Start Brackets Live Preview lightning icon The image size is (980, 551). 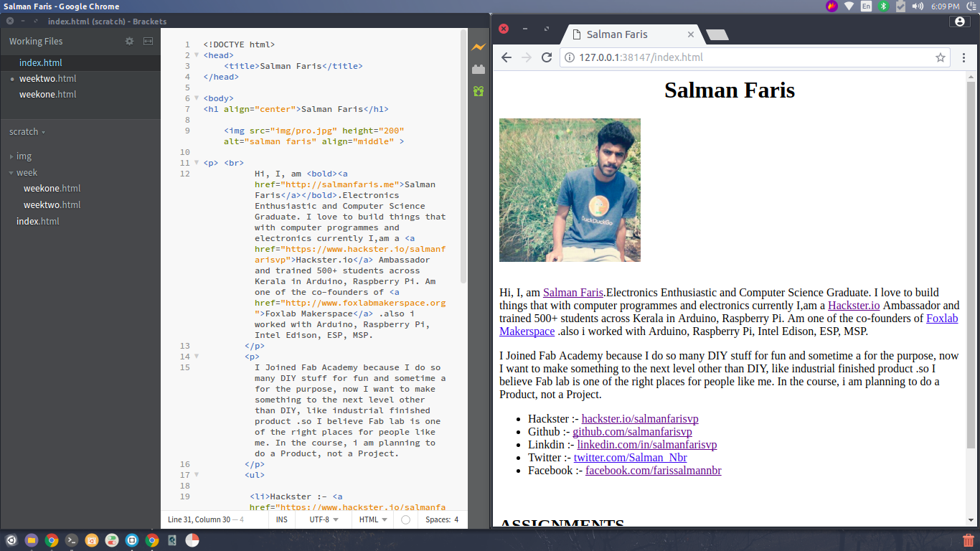point(479,47)
